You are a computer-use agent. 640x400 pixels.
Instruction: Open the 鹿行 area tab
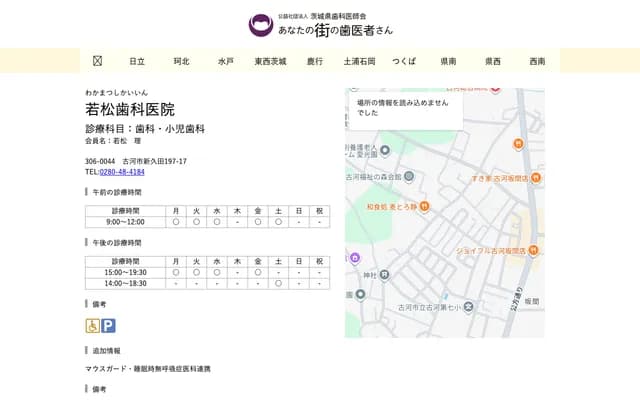coord(315,61)
